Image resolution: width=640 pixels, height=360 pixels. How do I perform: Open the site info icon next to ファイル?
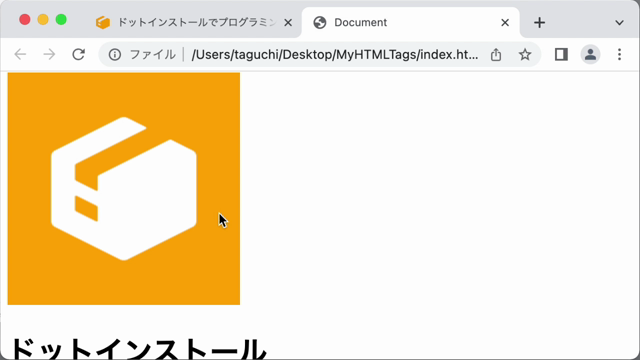pyautogui.click(x=115, y=54)
